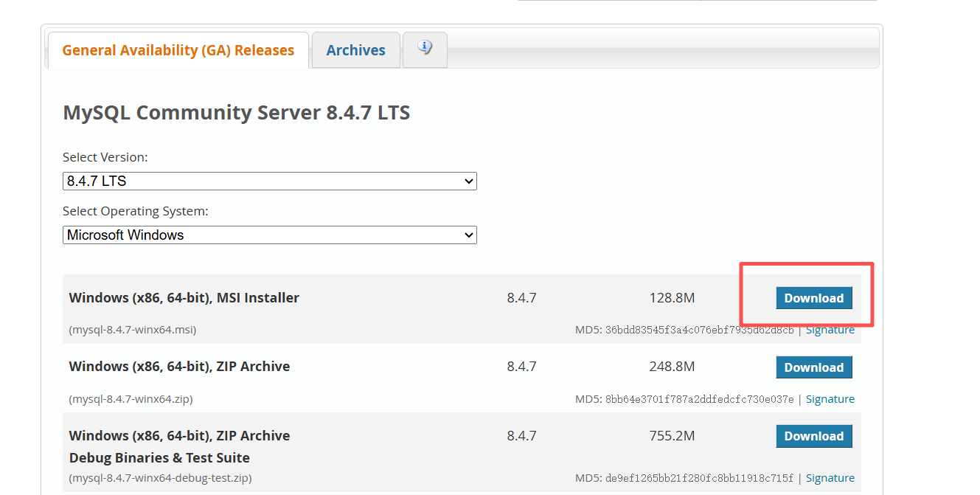The height and width of the screenshot is (495, 980).
Task: Open Signature link for MSI installer
Action: [830, 330]
